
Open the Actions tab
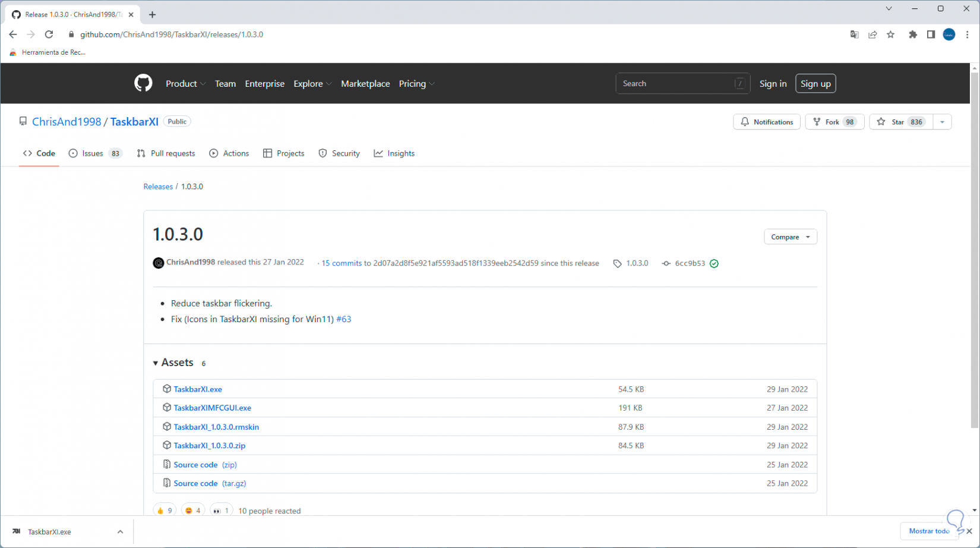click(x=229, y=153)
